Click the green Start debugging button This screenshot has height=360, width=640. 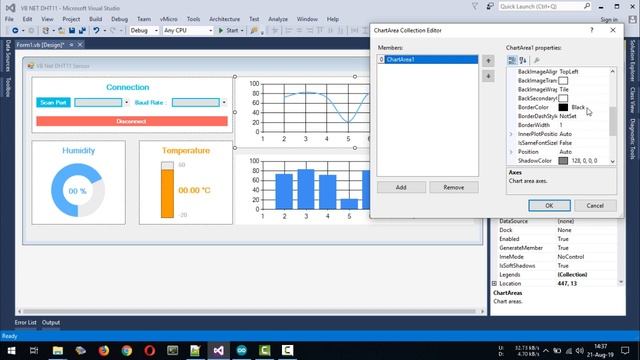tap(228, 31)
